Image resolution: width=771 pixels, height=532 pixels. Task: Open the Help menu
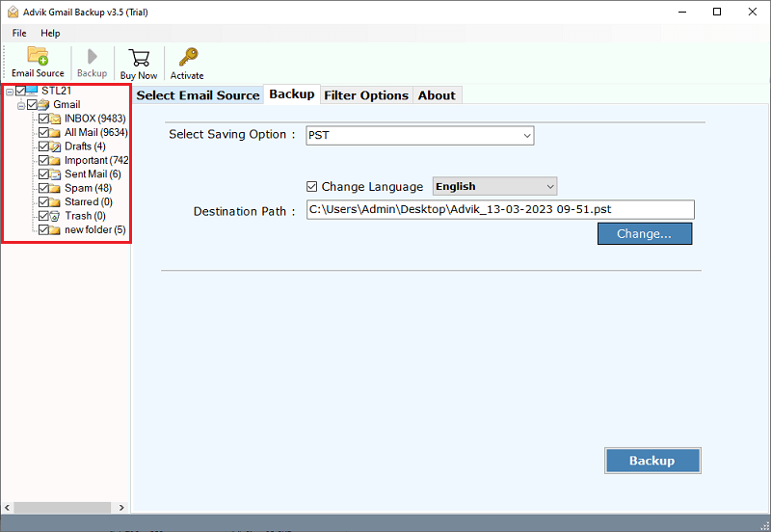pyautogui.click(x=50, y=33)
